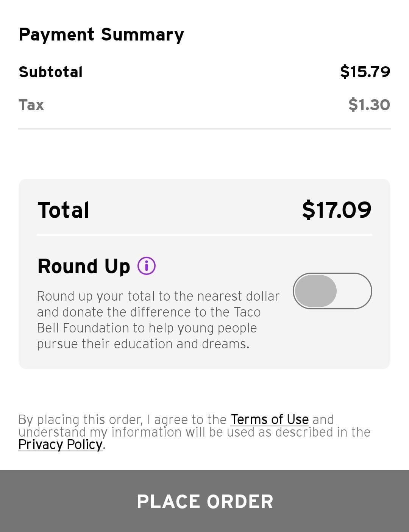Click the Round Up donation description paragraph

tap(158, 320)
